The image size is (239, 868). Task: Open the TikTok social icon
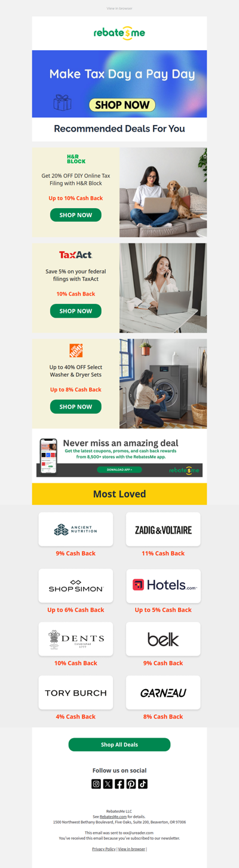click(143, 784)
